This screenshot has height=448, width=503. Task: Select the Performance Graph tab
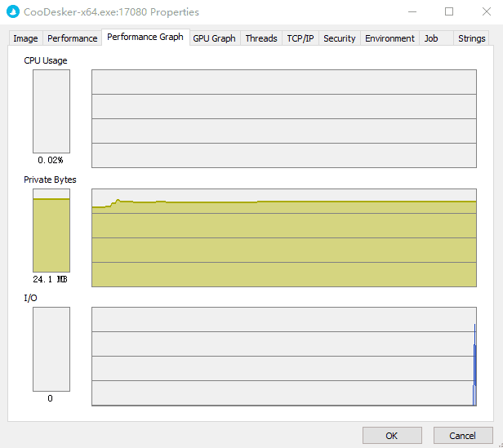click(145, 38)
